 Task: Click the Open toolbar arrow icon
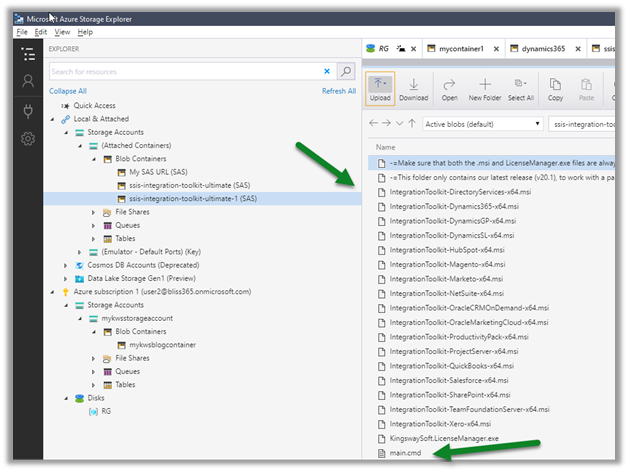449,86
